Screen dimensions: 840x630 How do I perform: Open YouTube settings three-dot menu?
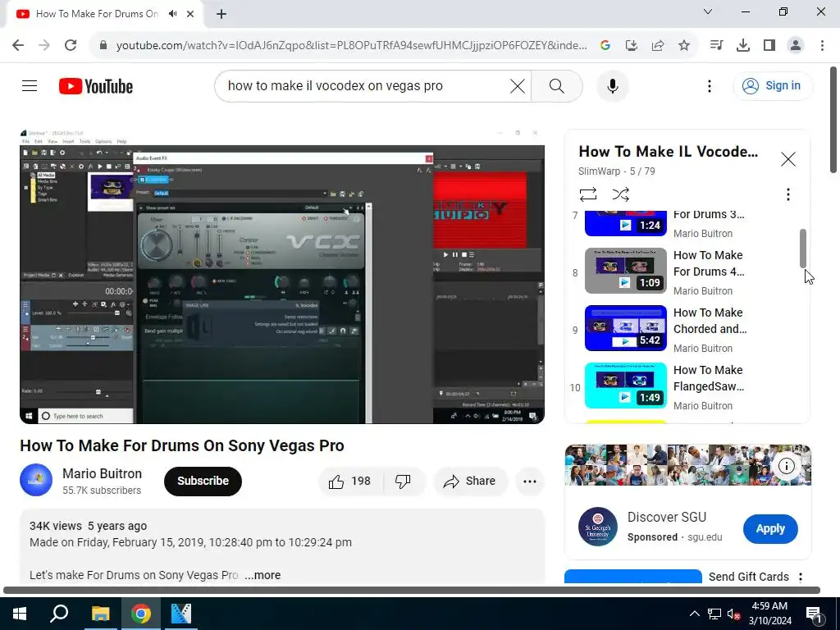tap(710, 85)
